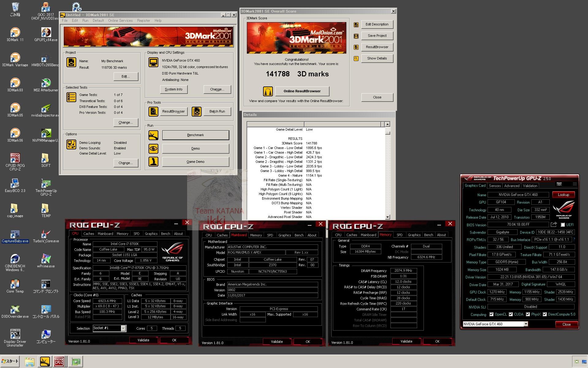
Task: Toggle the DirectCompute 5.0 checkbox in GPU-Z
Action: (x=545, y=314)
